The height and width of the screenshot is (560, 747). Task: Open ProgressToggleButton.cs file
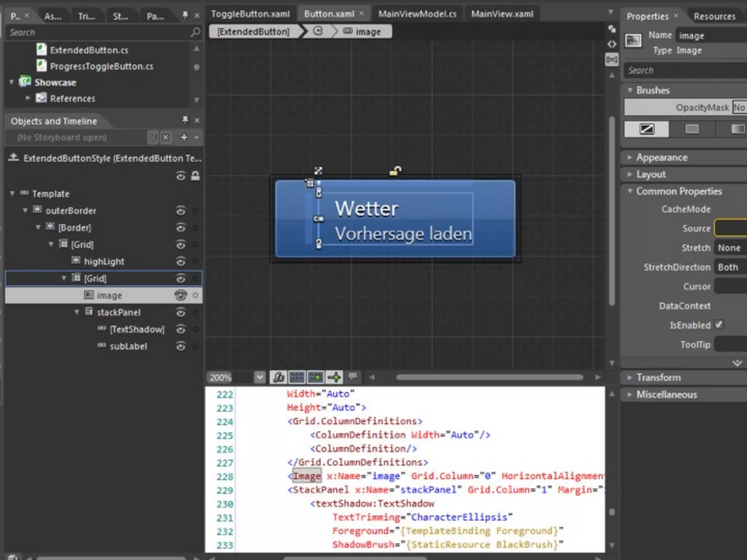[x=101, y=66]
